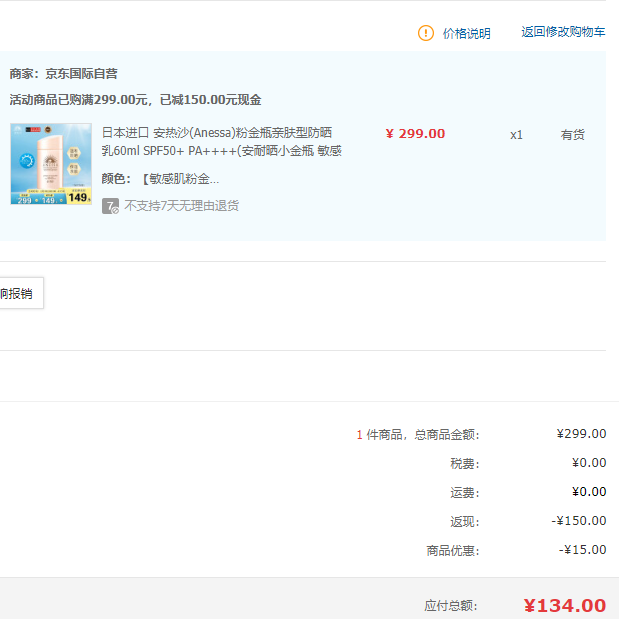The image size is (619, 619).
Task: Click the 总商品金额 value ¥299.00
Action: click(x=581, y=434)
